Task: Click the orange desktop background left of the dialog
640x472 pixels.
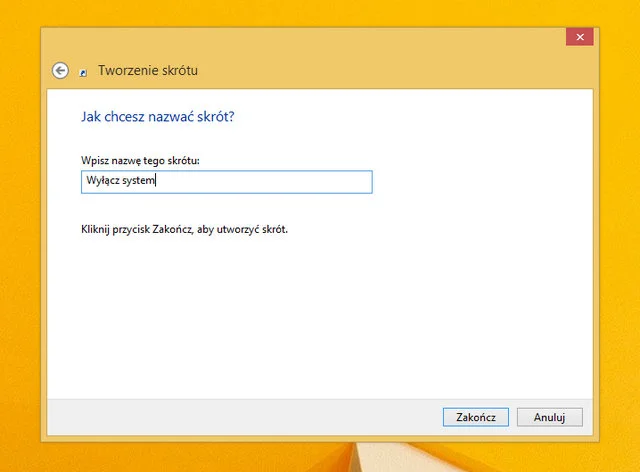Action: pyautogui.click(x=20, y=240)
